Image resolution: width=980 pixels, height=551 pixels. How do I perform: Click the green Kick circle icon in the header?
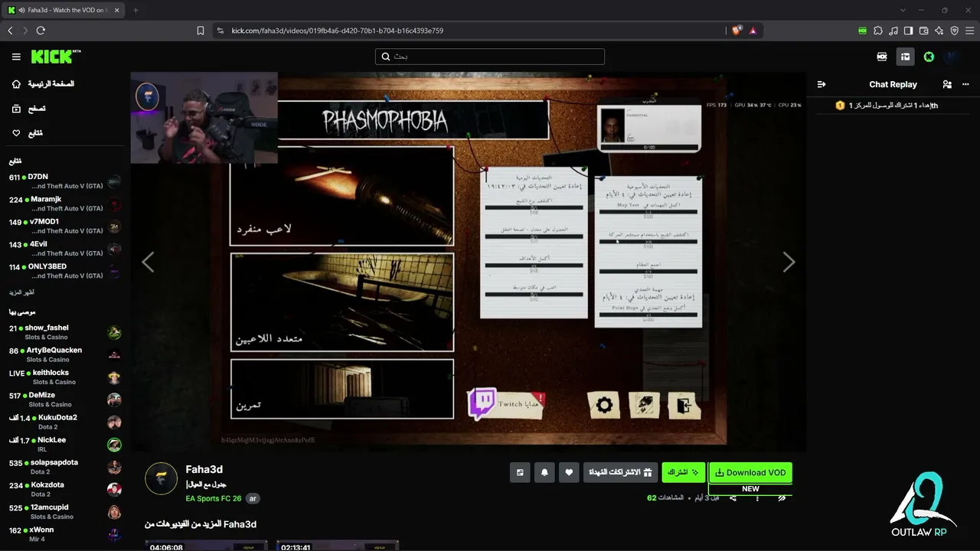point(929,57)
